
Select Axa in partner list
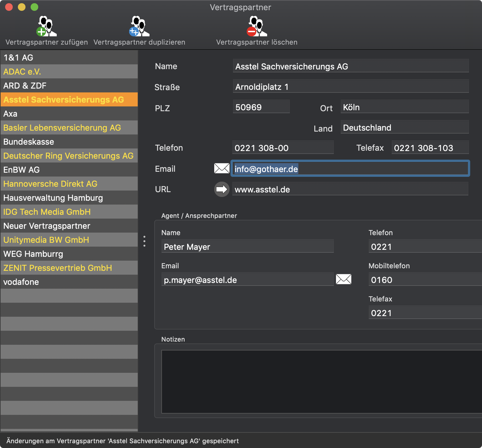point(69,113)
